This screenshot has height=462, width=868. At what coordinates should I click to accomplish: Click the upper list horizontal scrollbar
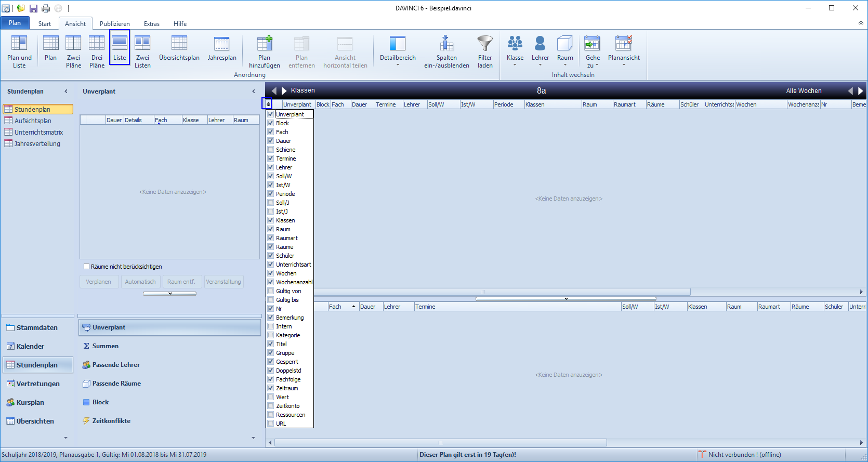click(x=482, y=292)
